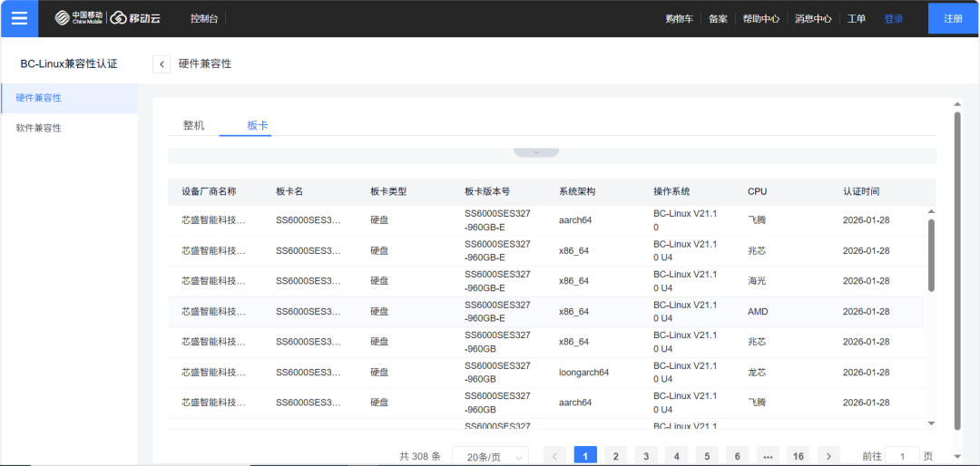Click 共 308 条 total count text

point(420,456)
